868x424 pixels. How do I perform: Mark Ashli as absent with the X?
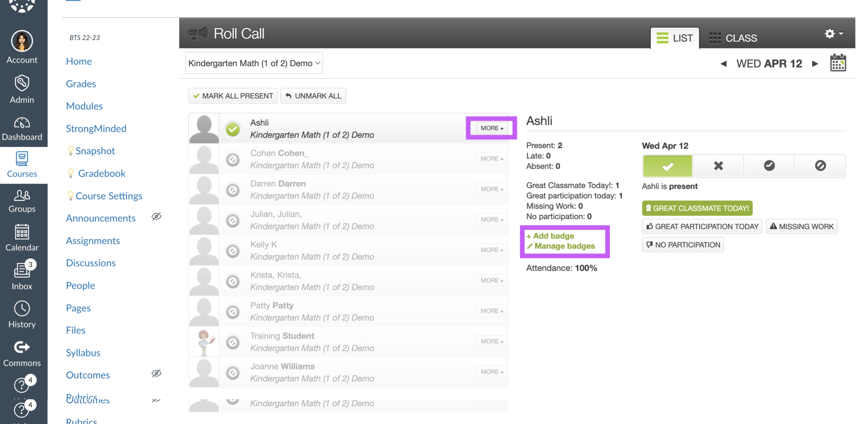pyautogui.click(x=718, y=166)
